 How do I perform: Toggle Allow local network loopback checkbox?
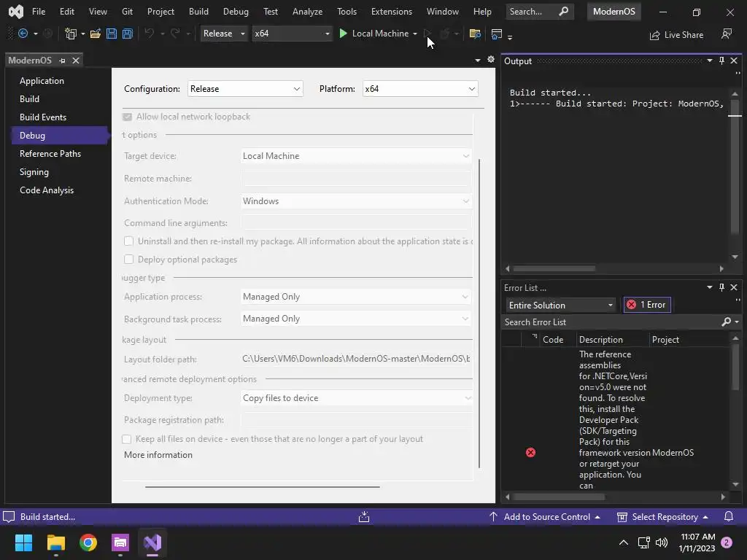point(127,117)
